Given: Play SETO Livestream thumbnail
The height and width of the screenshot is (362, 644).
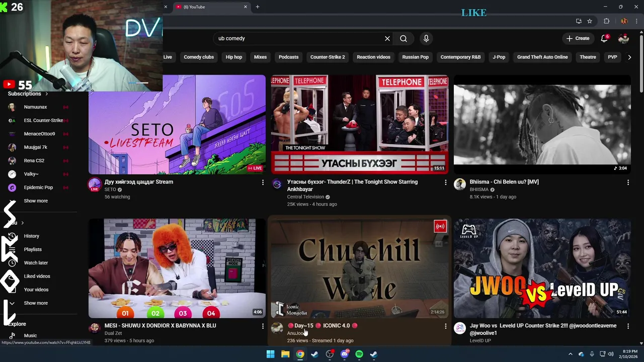Looking at the screenshot, I should (x=177, y=125).
